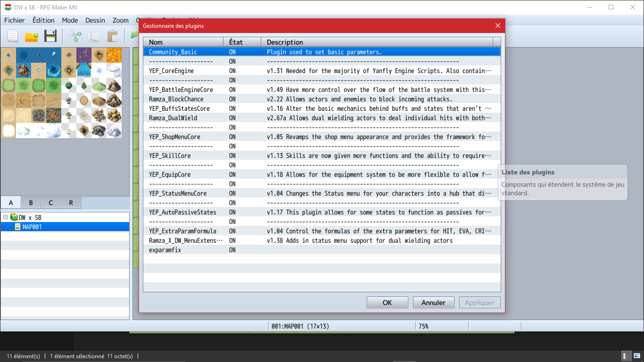The height and width of the screenshot is (362, 644).
Task: Choose the green hill tile
Action: (x=99, y=85)
